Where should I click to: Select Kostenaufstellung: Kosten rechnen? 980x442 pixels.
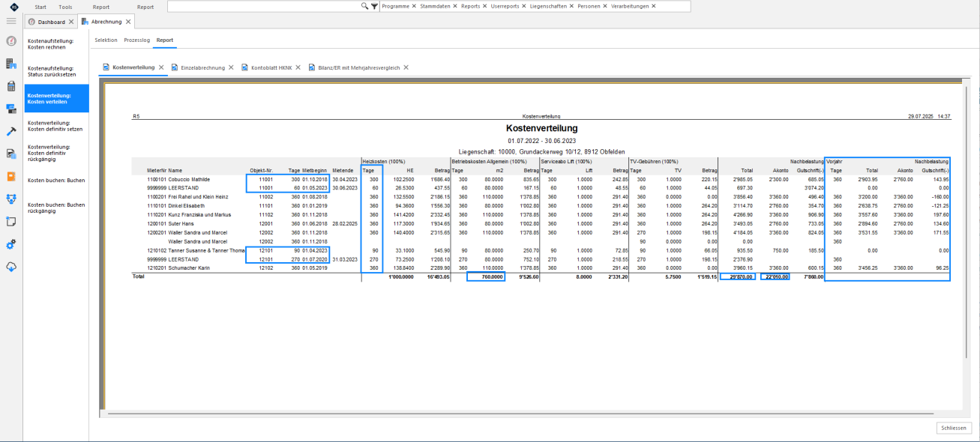coord(55,44)
